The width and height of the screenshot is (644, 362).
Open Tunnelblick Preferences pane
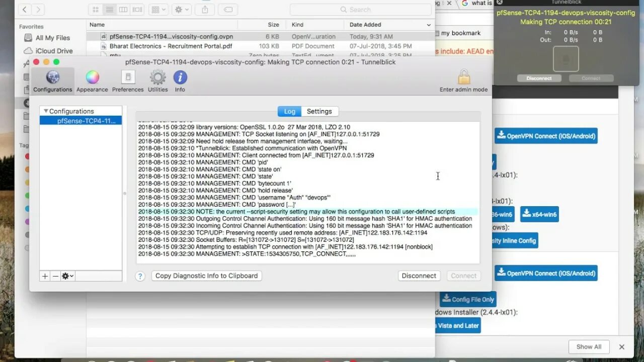pyautogui.click(x=128, y=81)
